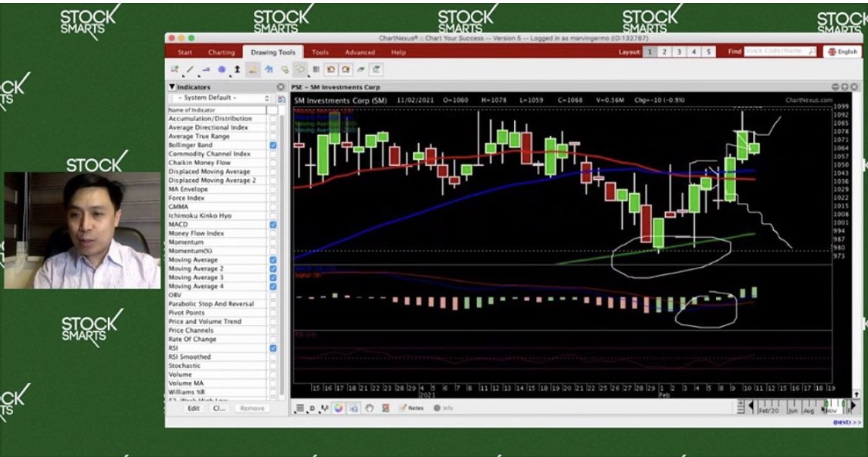Click the save template icon beside System Default
The width and height of the screenshot is (868, 457).
[x=282, y=99]
